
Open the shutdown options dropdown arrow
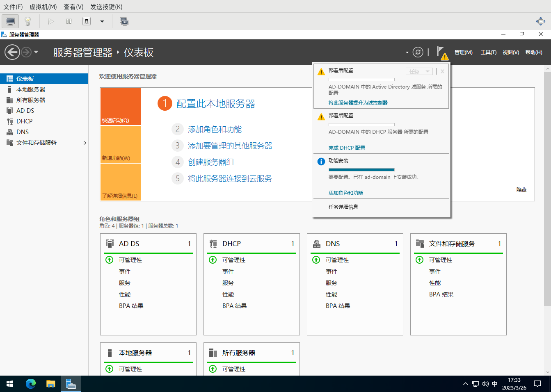[x=102, y=21]
